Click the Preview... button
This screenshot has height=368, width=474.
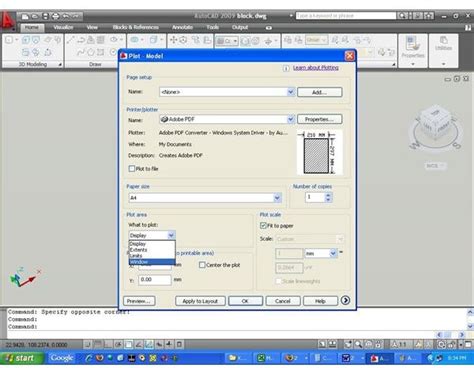[139, 301]
